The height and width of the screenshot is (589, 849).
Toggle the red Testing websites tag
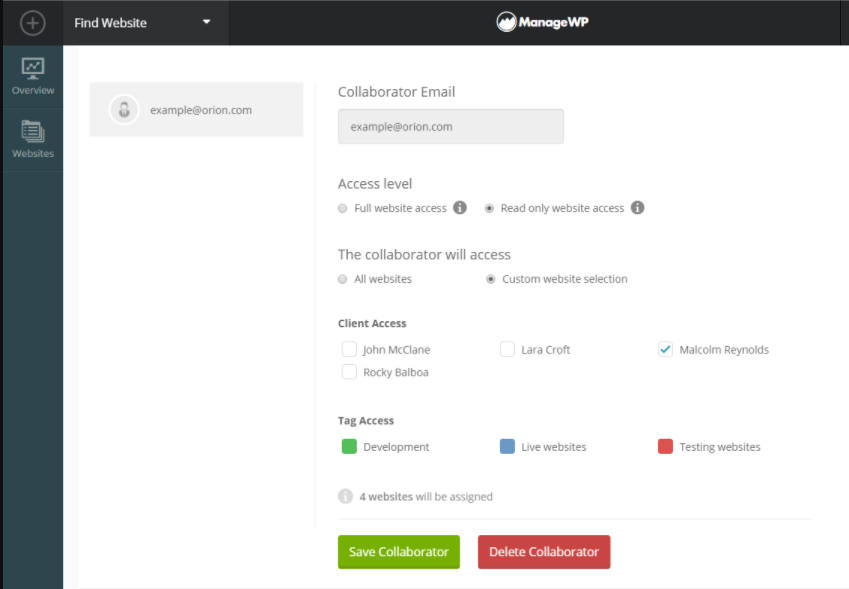click(665, 447)
